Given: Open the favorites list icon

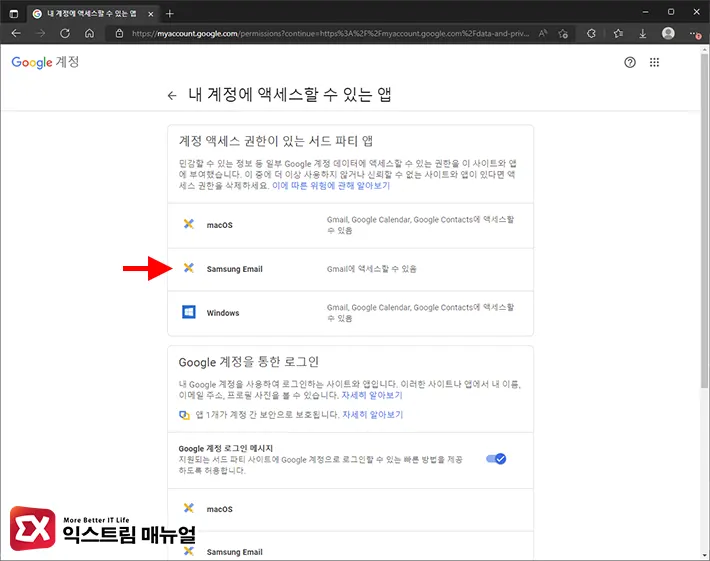Looking at the screenshot, I should pos(618,34).
